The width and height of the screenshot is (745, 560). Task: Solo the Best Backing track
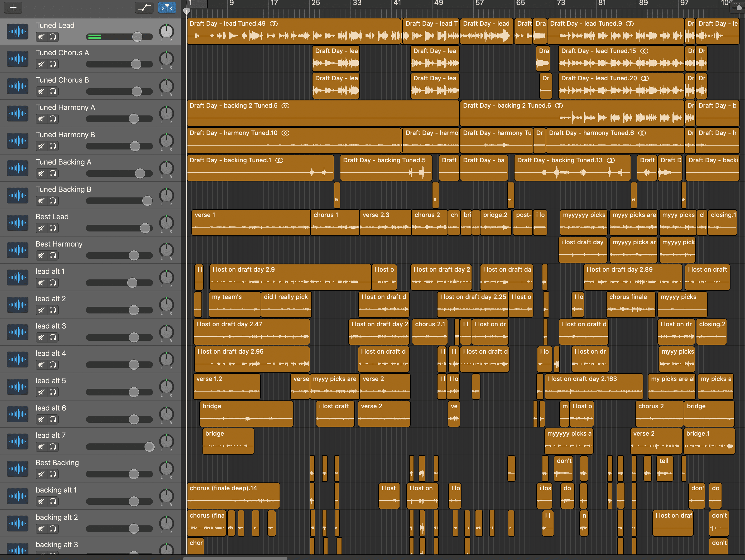pyautogui.click(x=53, y=474)
